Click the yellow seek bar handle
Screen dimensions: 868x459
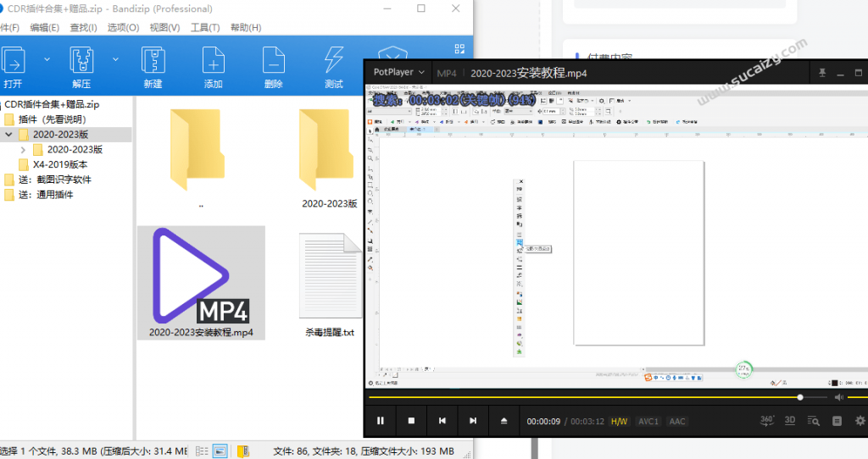(800, 397)
